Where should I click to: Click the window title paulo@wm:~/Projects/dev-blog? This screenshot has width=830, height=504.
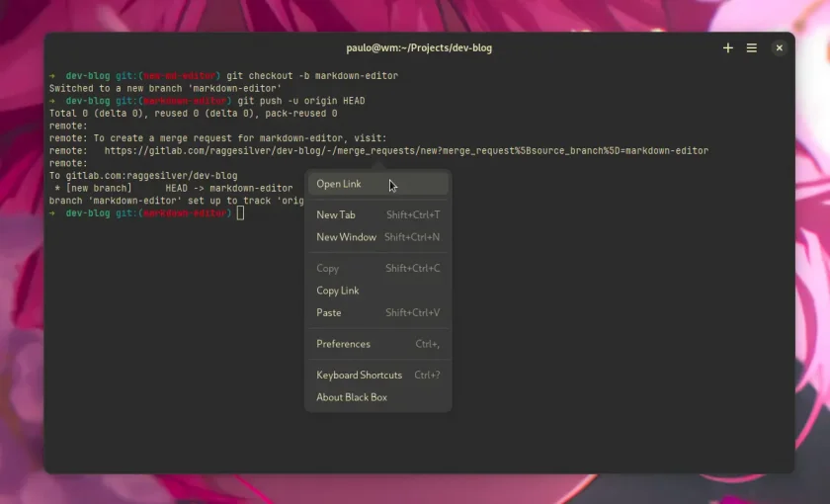(x=419, y=48)
